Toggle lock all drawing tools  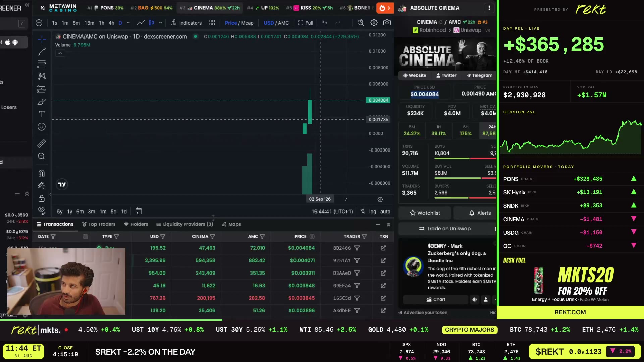point(42,198)
